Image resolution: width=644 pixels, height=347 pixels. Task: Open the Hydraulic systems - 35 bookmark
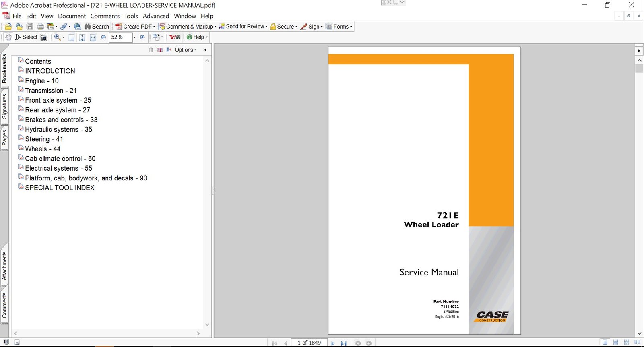coord(58,129)
